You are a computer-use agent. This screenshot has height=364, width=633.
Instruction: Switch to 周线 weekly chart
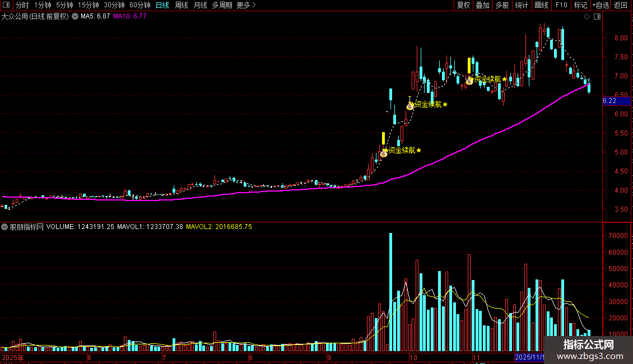[181, 5]
